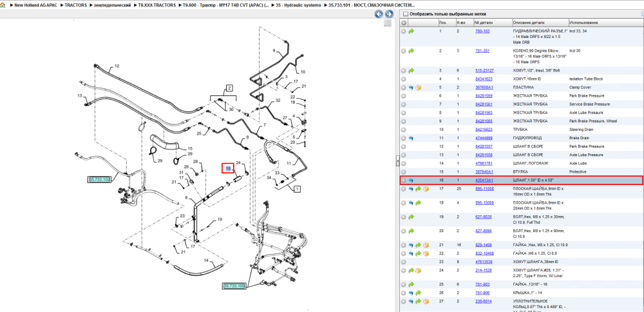Screen dimensions: 644x312
Task: Sort by '№ детали' column header
Action: 484,23
